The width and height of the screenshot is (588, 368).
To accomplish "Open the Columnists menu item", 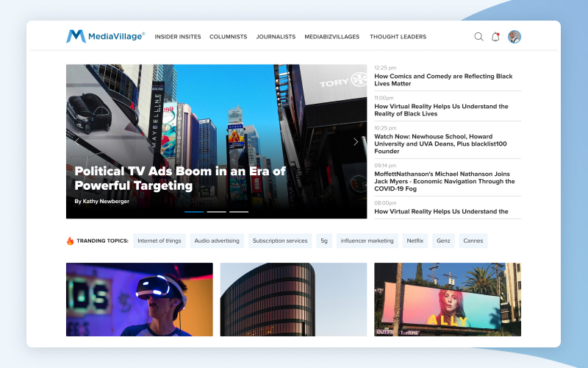I will 228,37.
